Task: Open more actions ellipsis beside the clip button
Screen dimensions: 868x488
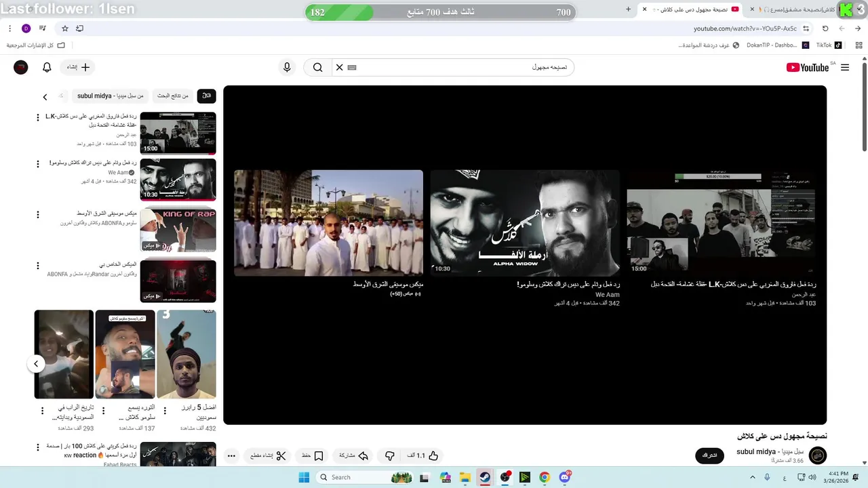Action: [231, 455]
